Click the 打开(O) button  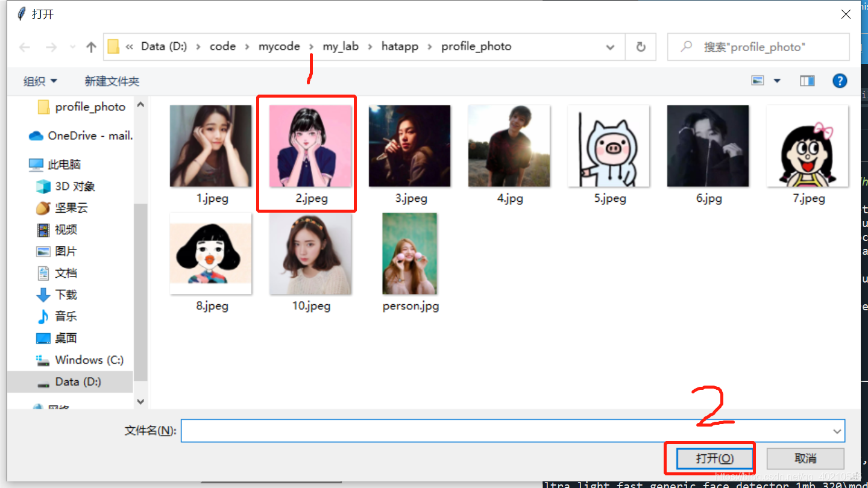714,458
